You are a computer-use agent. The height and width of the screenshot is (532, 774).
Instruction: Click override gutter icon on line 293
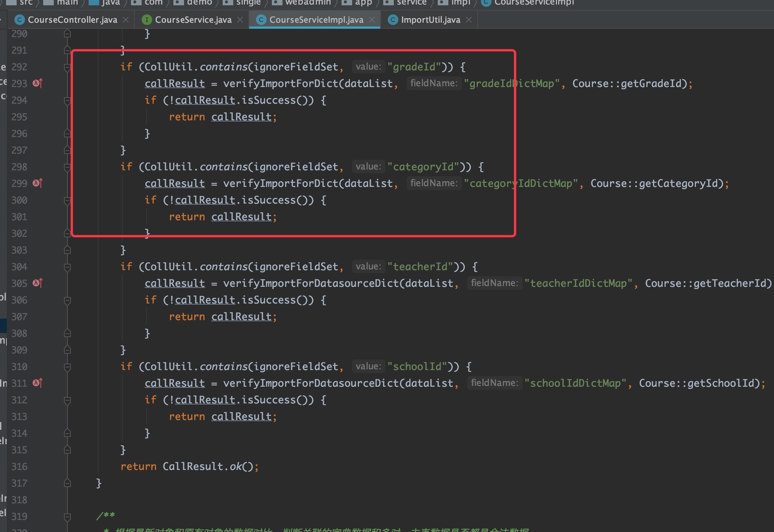pos(37,83)
